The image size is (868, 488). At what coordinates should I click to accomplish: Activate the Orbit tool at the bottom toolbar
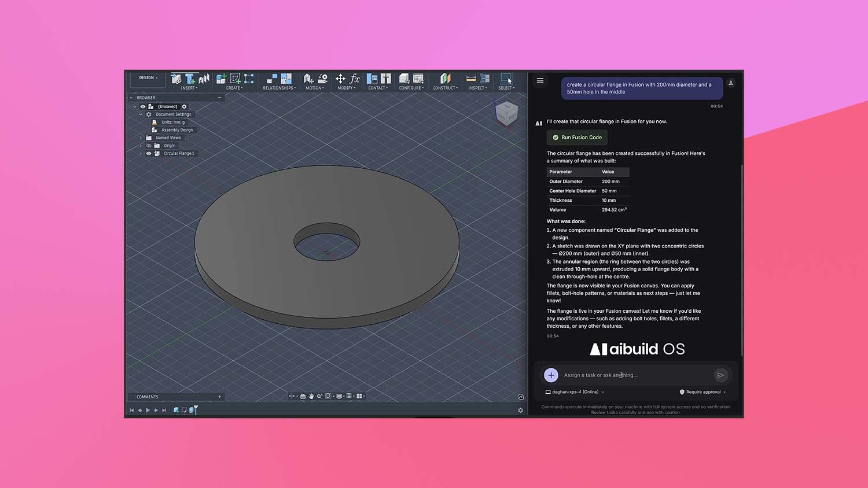coord(292,396)
